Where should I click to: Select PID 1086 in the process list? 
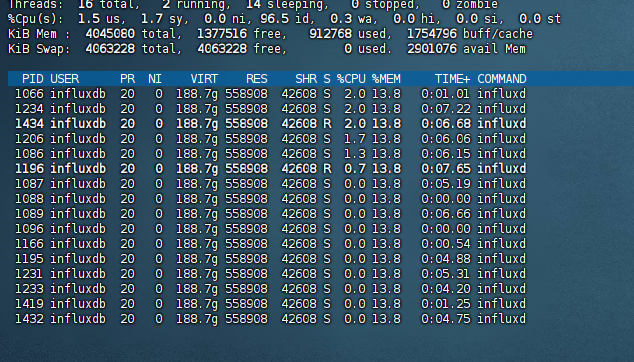(x=29, y=154)
